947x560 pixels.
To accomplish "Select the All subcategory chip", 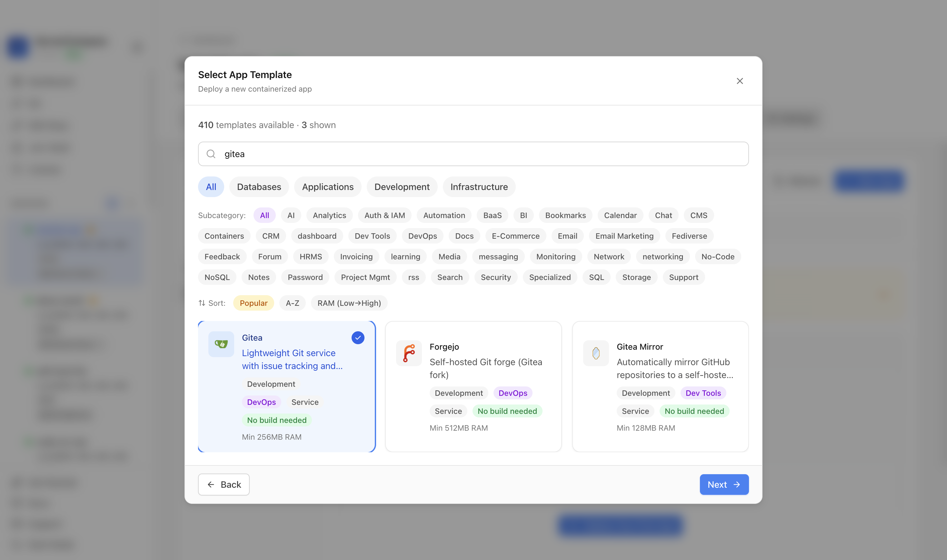I will (264, 215).
